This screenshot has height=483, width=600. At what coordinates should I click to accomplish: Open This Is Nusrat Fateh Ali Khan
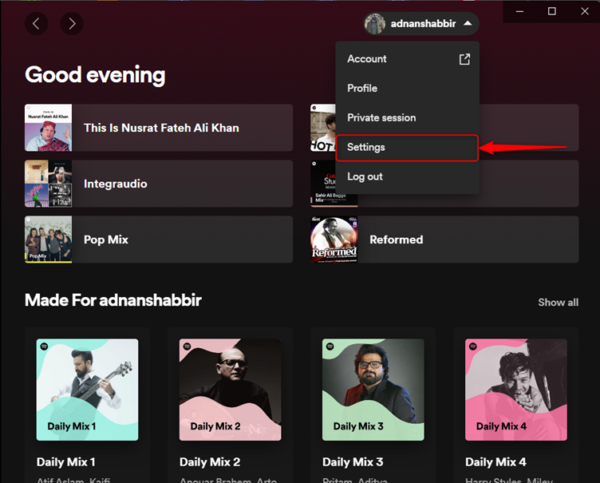pyautogui.click(x=160, y=128)
